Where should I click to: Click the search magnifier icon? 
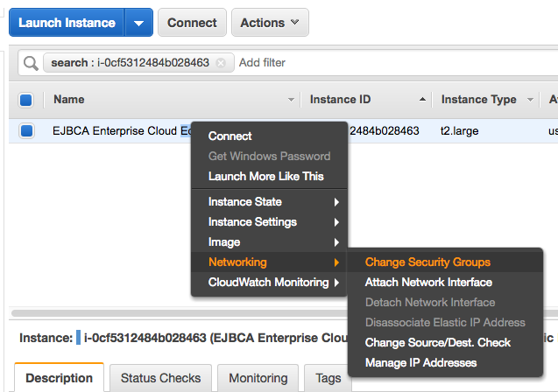(x=31, y=63)
